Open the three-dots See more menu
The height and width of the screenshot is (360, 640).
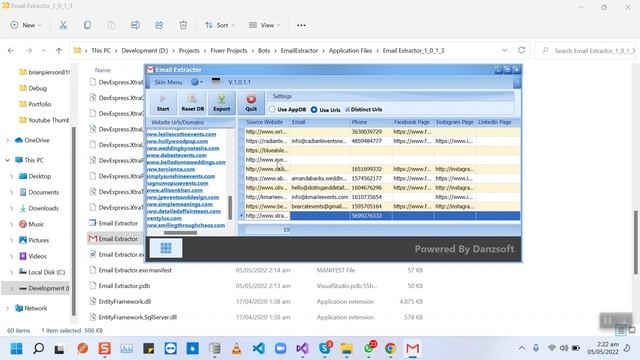pos(301,25)
